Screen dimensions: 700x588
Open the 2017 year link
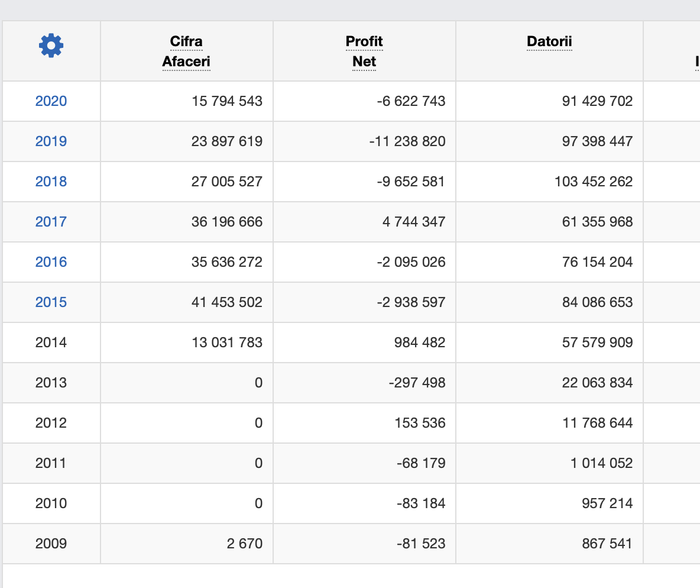51,222
